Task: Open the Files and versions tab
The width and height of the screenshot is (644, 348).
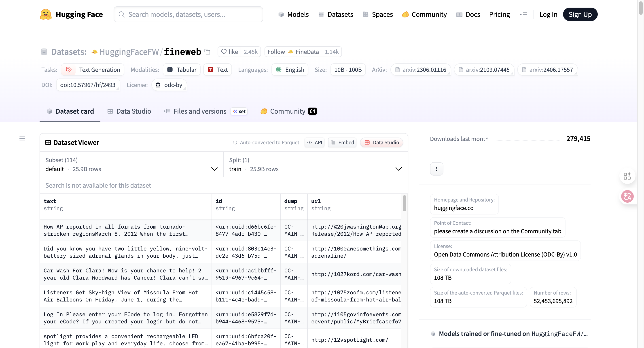Action: 200,111
